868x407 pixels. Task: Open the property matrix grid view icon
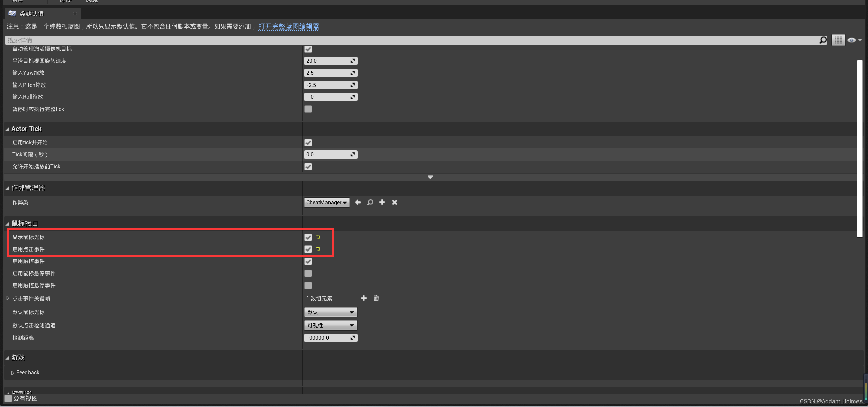click(x=838, y=40)
